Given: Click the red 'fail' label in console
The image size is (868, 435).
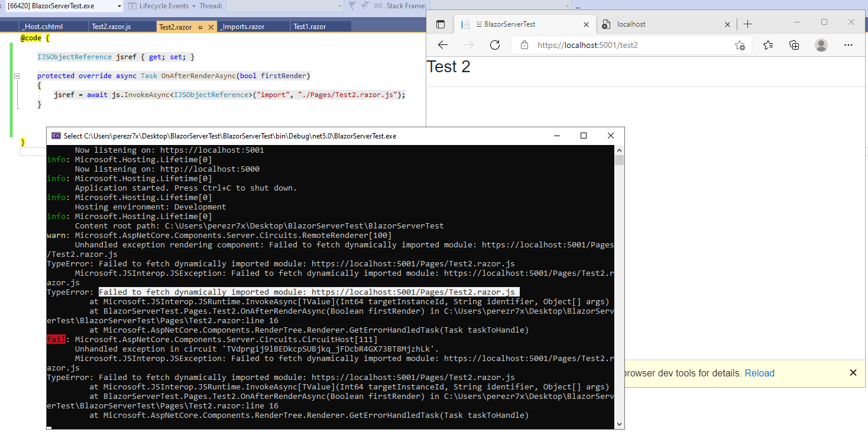Looking at the screenshot, I should (56, 340).
